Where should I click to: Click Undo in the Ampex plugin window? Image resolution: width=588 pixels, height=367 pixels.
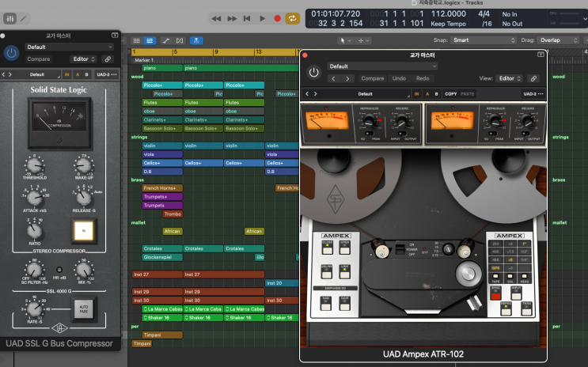pyautogui.click(x=399, y=78)
